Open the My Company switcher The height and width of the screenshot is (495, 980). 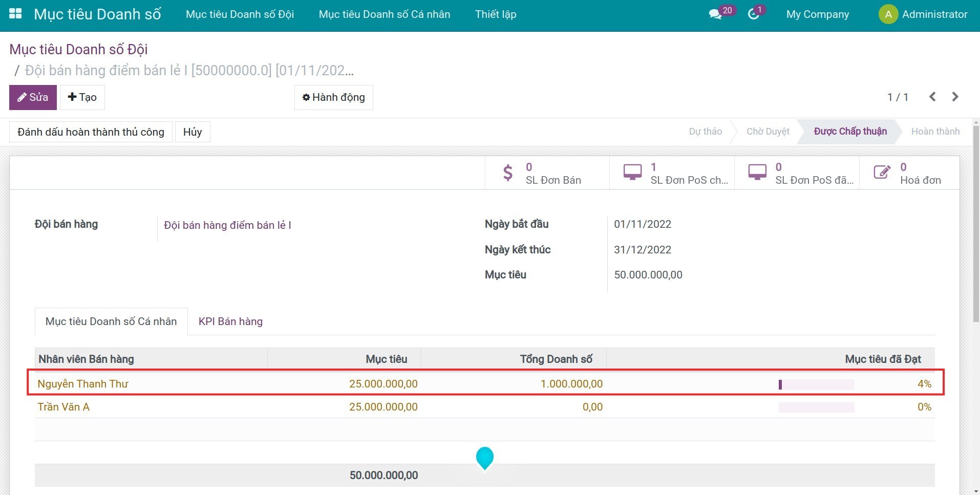click(817, 14)
